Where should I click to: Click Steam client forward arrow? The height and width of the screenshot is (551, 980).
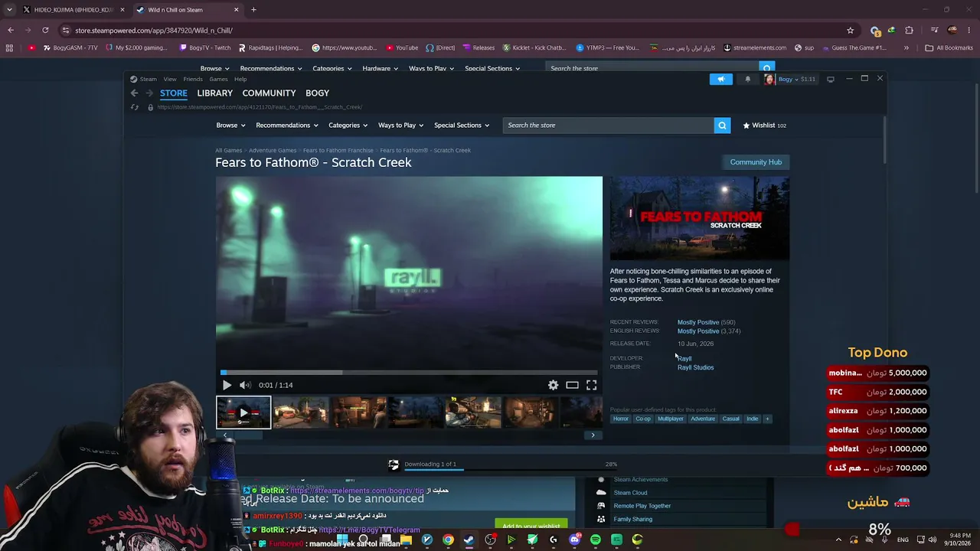tap(149, 93)
